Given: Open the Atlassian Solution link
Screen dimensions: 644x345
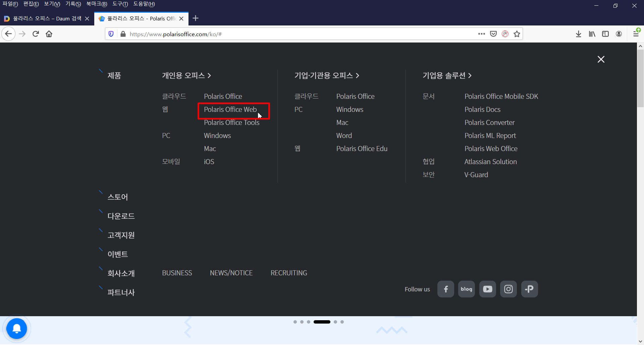Looking at the screenshot, I should pos(490,162).
